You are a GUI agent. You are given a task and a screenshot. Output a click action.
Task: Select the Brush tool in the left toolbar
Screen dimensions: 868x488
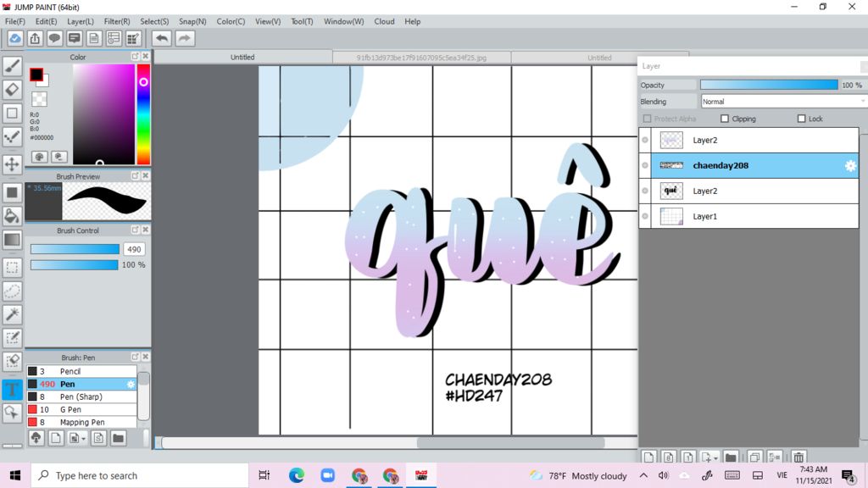pyautogui.click(x=12, y=66)
